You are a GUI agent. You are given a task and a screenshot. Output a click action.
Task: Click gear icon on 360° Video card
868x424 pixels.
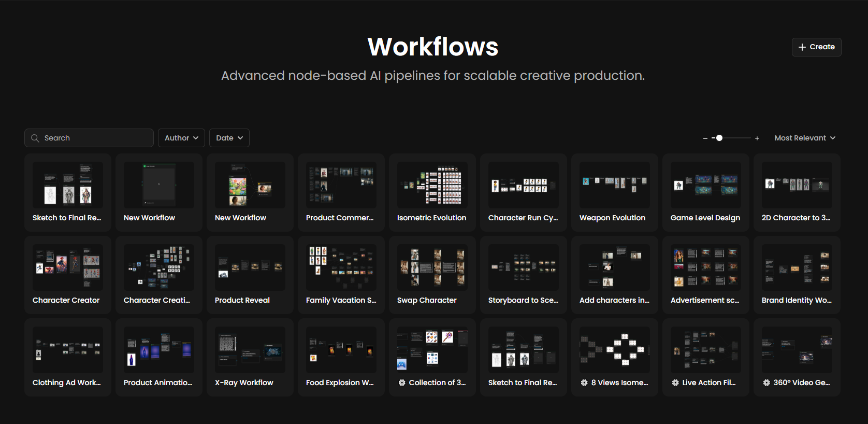(x=766, y=383)
